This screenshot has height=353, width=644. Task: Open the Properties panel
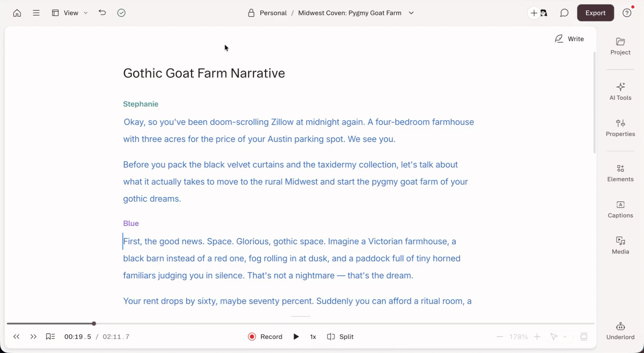pos(620,127)
